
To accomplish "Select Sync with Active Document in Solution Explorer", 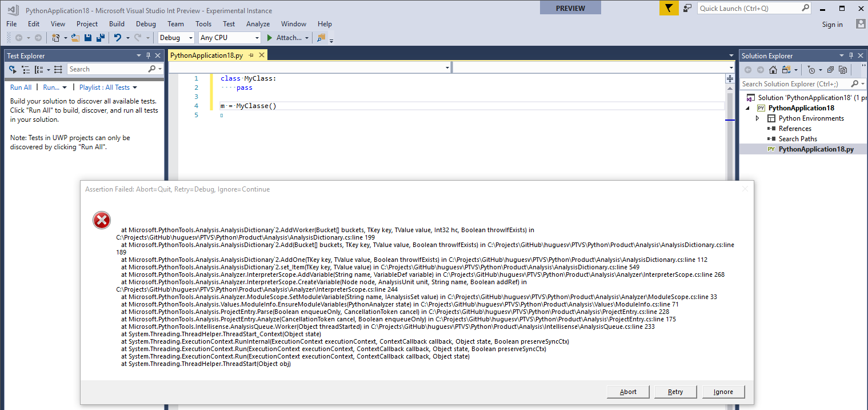I will [x=786, y=70].
